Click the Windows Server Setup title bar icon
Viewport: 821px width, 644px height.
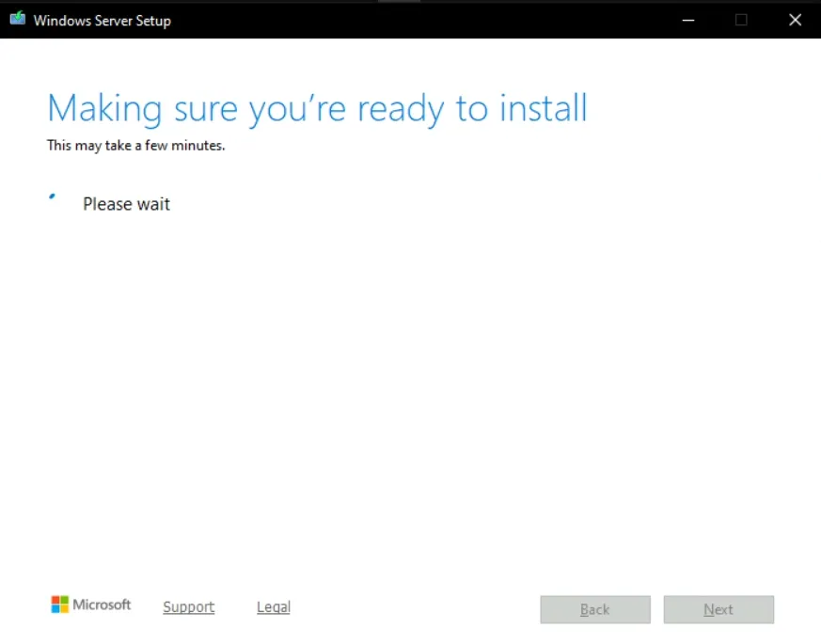(x=17, y=19)
